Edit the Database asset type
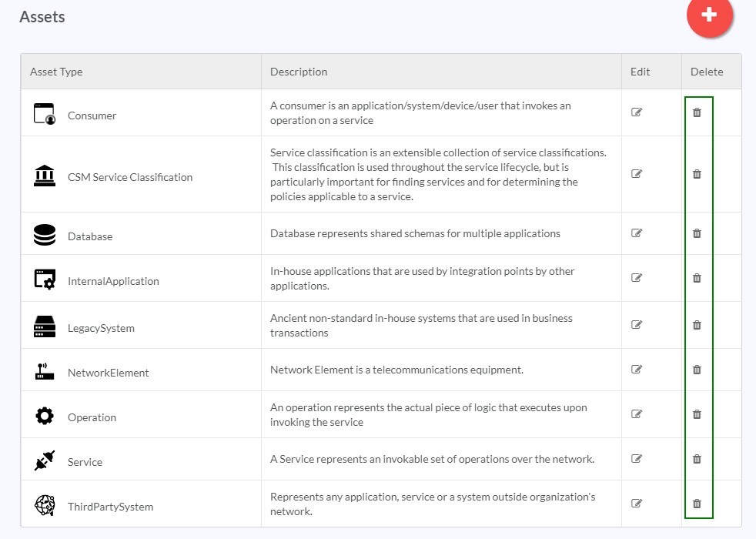This screenshot has width=756, height=539. pyautogui.click(x=637, y=233)
